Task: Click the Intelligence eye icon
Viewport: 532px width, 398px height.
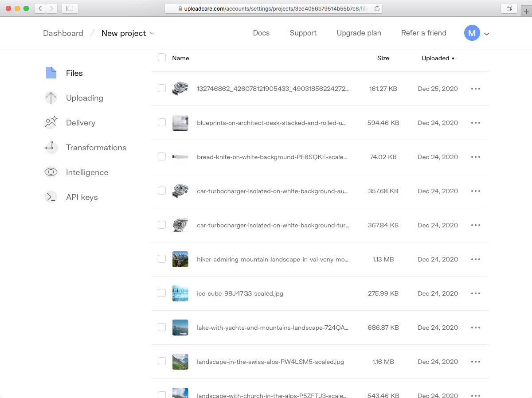Action: click(51, 172)
